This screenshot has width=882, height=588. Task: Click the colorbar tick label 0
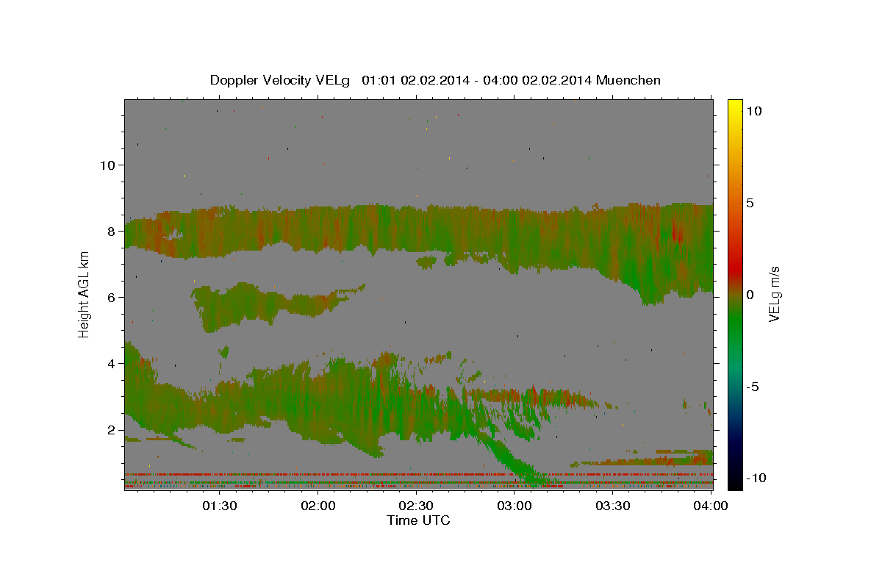tap(750, 295)
